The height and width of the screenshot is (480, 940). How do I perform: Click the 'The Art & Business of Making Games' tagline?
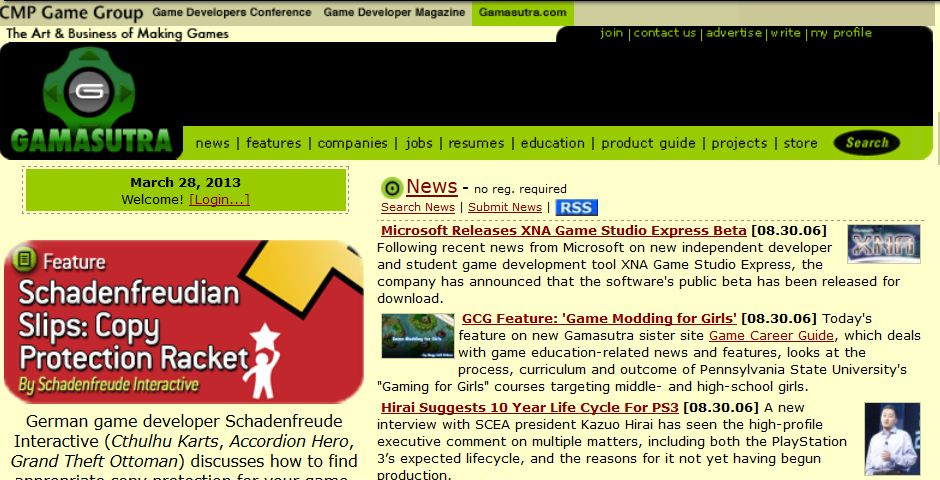pyautogui.click(x=117, y=34)
